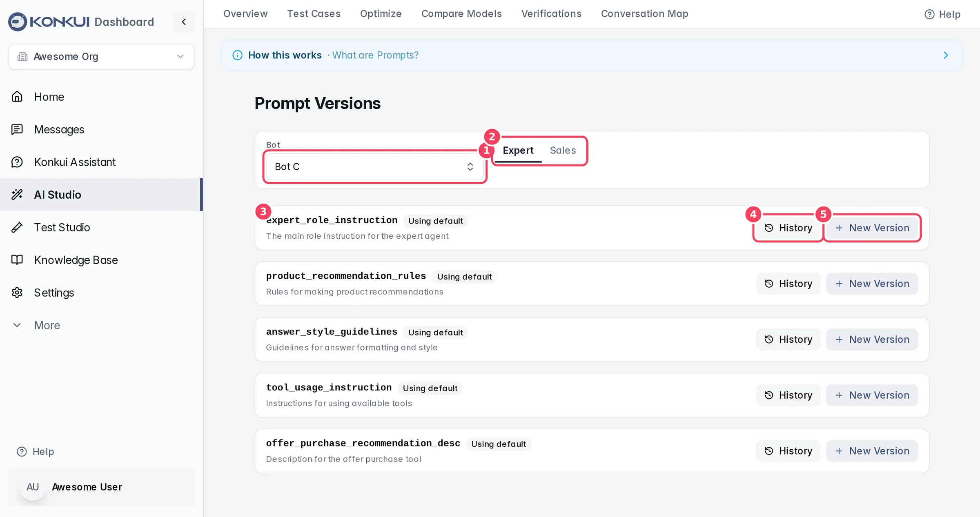Image resolution: width=980 pixels, height=517 pixels.
Task: Click the Knowledge Base book icon
Action: coord(17,260)
